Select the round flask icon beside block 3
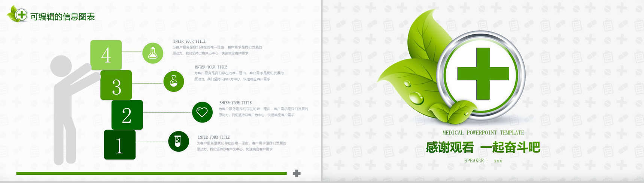Image resolution: width=644 pixels, height=183 pixels. (174, 81)
